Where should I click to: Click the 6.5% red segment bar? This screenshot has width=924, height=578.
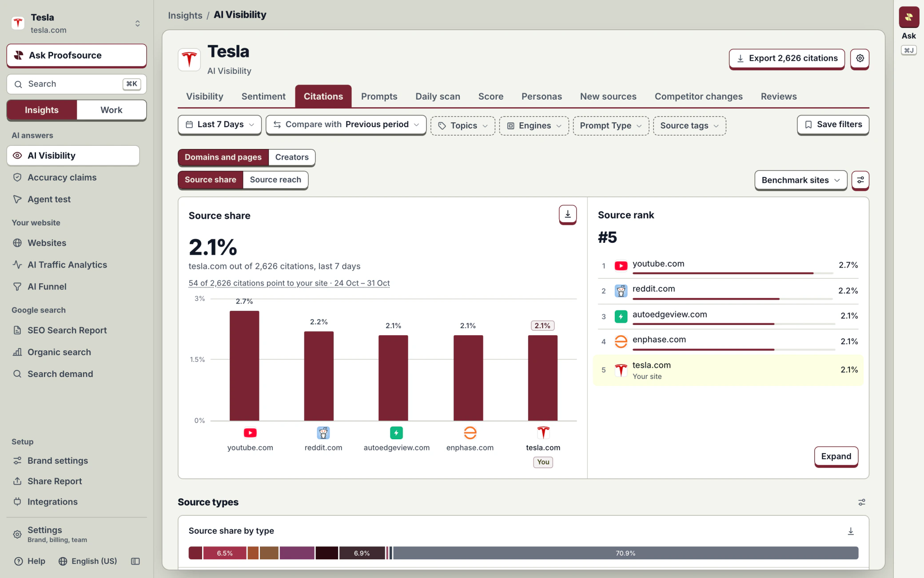[225, 553]
